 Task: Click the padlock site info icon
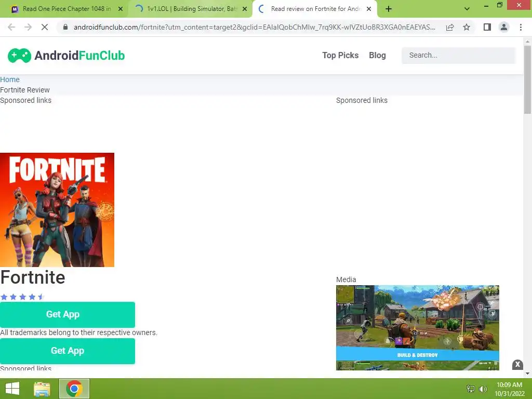tap(65, 27)
